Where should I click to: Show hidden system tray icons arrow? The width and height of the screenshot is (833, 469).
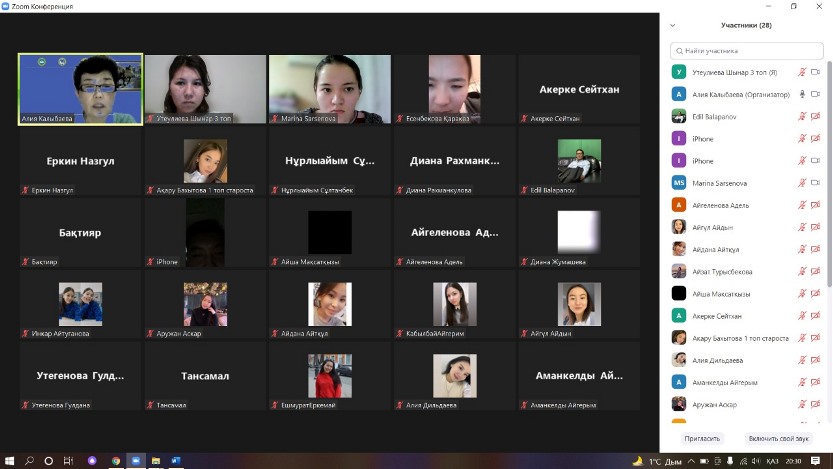(x=693, y=461)
